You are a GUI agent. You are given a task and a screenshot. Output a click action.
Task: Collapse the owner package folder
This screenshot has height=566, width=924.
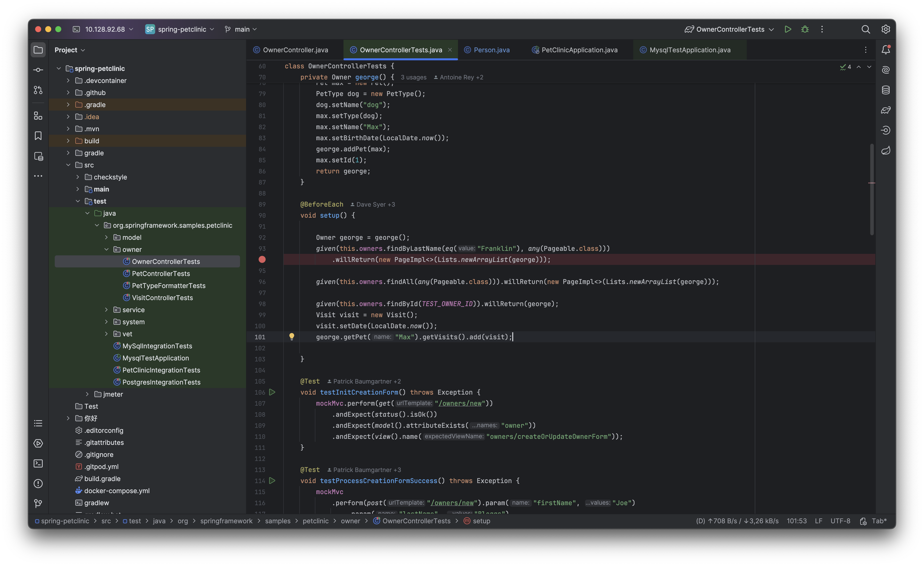[x=107, y=249]
